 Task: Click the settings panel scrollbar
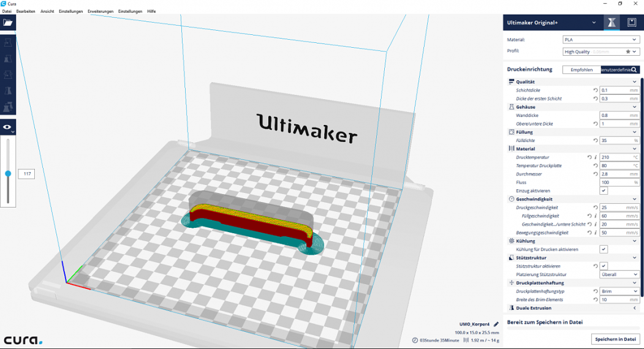(642, 189)
